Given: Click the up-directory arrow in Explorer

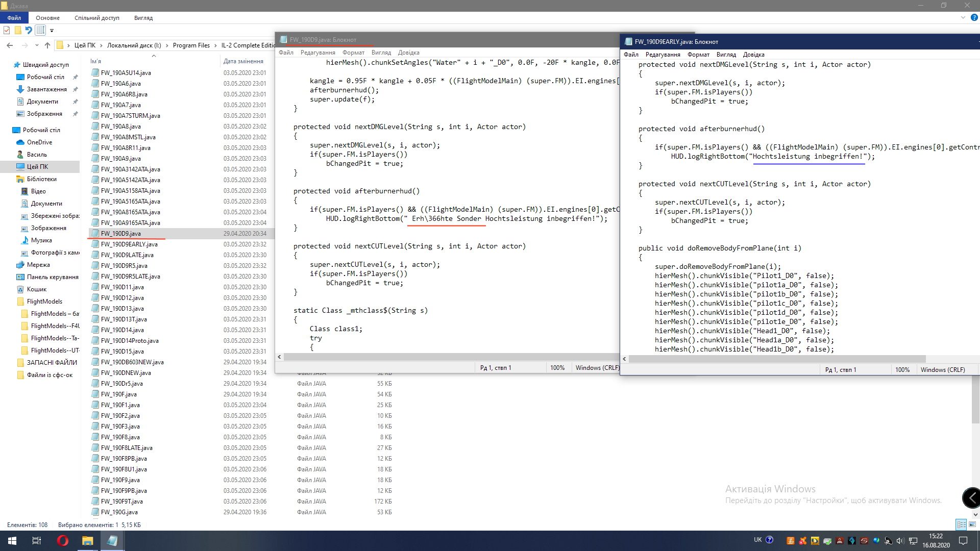Looking at the screenshot, I should tap(47, 45).
